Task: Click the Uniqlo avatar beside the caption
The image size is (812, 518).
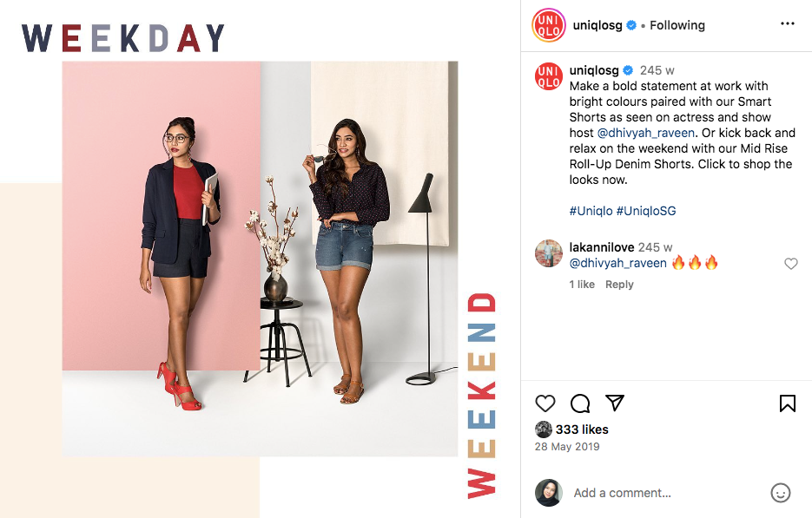Action: click(548, 76)
